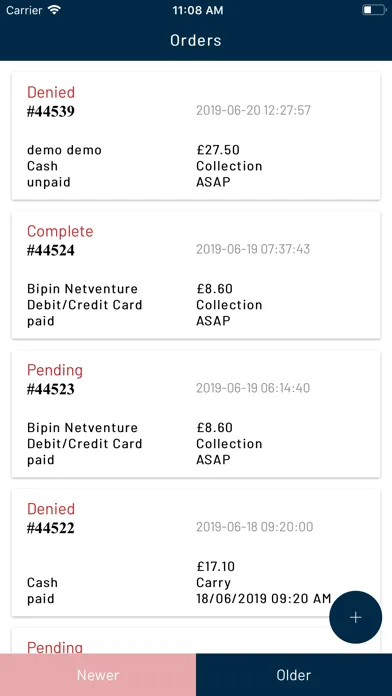Open denied order #44539
The width and height of the screenshot is (392, 696).
click(x=196, y=136)
